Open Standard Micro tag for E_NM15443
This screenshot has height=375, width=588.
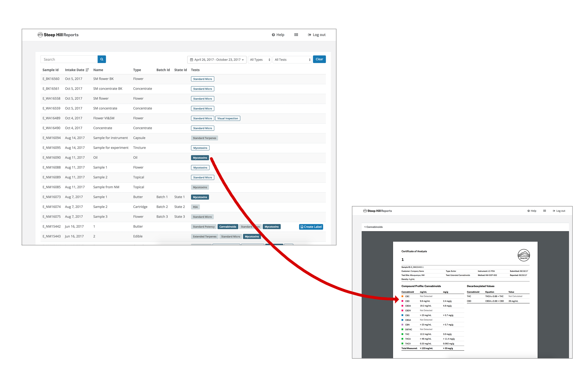click(x=230, y=236)
